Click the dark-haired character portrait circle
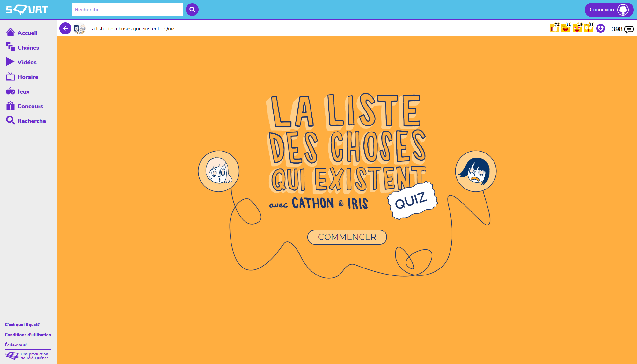 (x=476, y=171)
